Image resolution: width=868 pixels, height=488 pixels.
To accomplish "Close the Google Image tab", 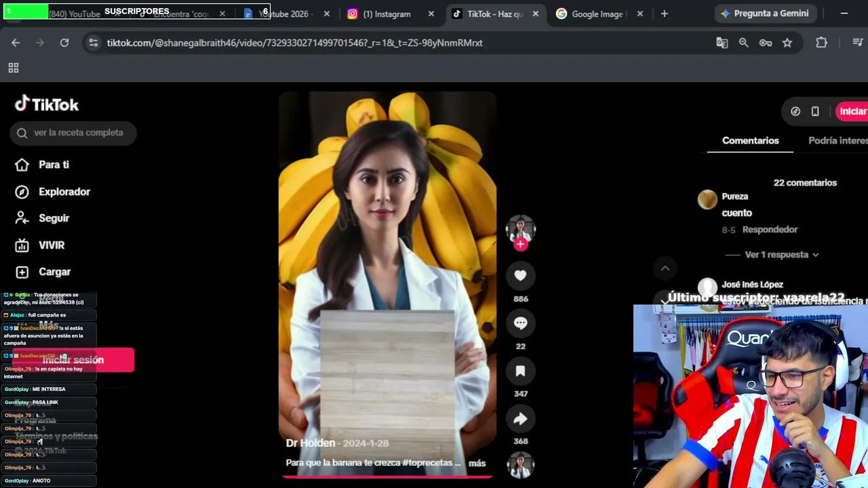I will pyautogui.click(x=640, y=14).
